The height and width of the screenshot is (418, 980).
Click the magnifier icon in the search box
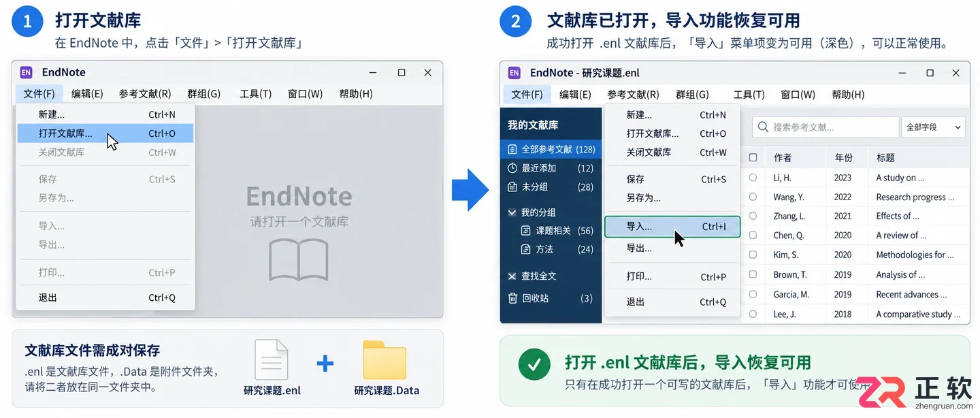click(x=763, y=127)
